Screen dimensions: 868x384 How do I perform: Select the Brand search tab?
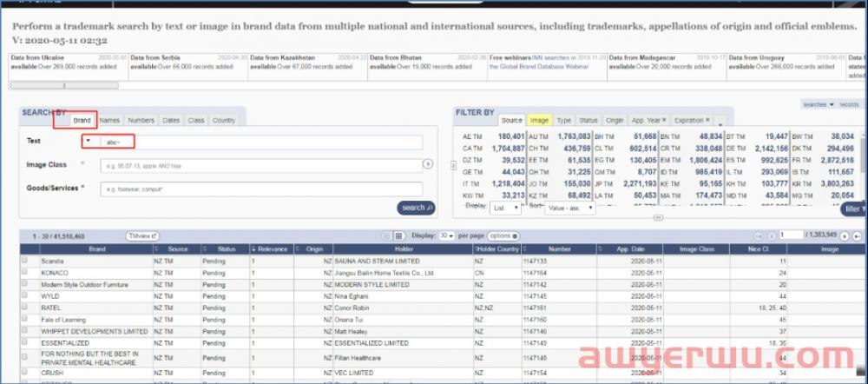82,120
